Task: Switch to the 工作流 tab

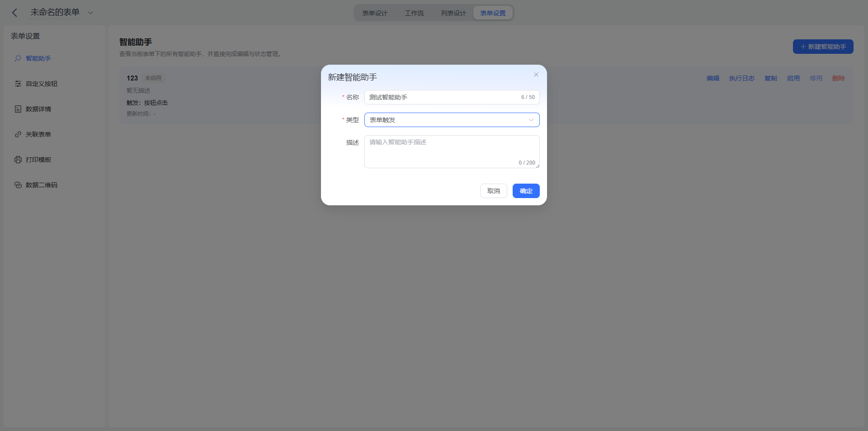Action: (x=414, y=13)
